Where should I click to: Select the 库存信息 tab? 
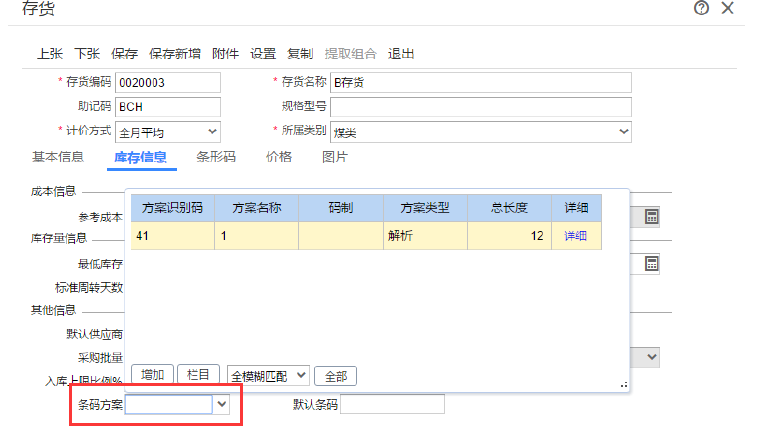click(x=140, y=157)
